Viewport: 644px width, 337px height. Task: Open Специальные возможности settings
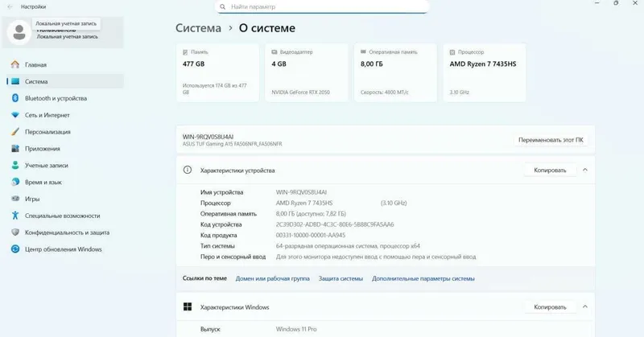[x=65, y=216]
